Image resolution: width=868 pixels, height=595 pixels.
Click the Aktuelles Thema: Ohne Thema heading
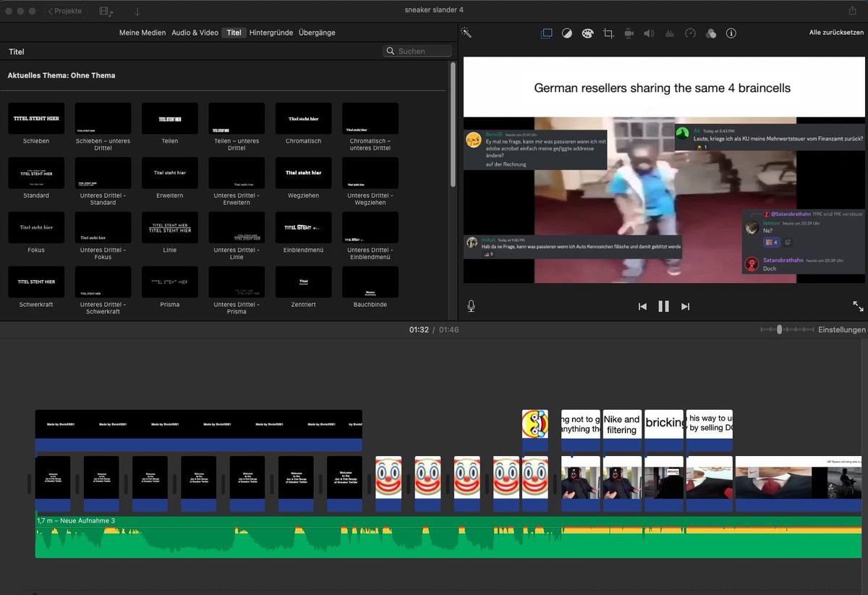(61, 75)
